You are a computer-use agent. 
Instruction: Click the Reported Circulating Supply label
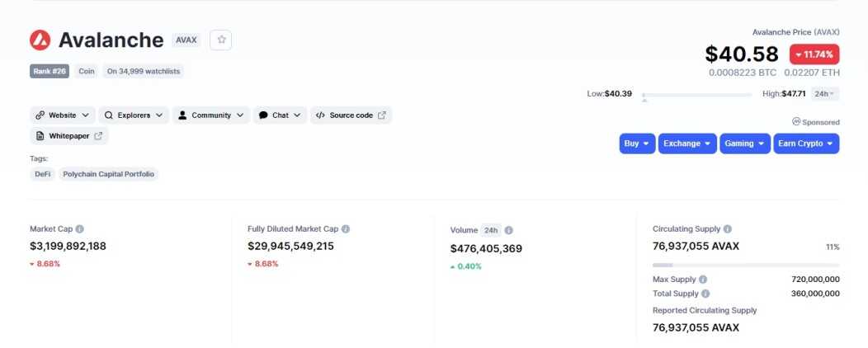pos(705,310)
